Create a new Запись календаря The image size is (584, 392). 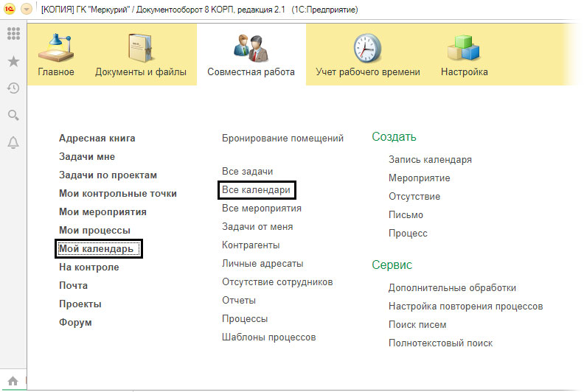click(430, 159)
